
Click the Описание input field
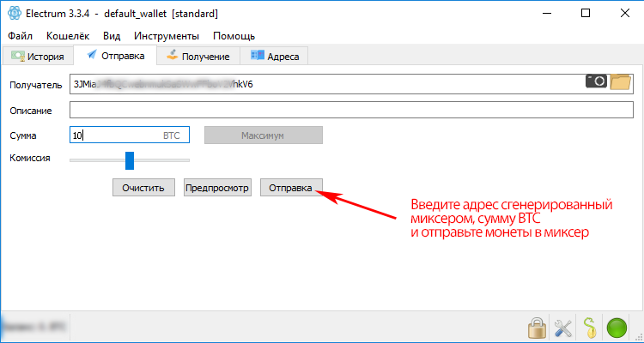pos(350,110)
